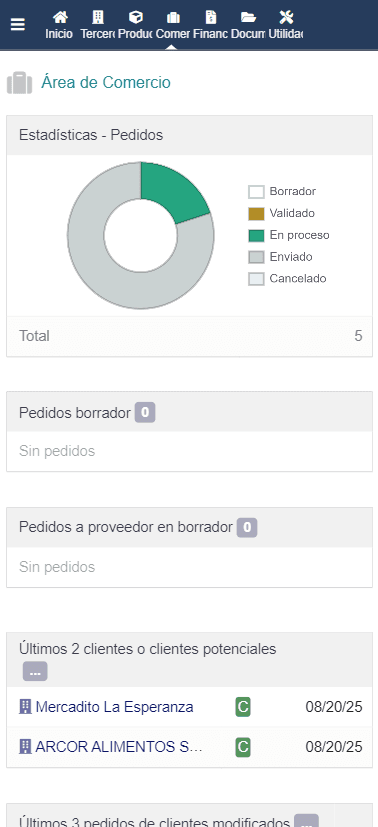The image size is (378, 827).
Task: Expand the Últimos 2 clientes ellipsis badge
Action: click(x=35, y=671)
